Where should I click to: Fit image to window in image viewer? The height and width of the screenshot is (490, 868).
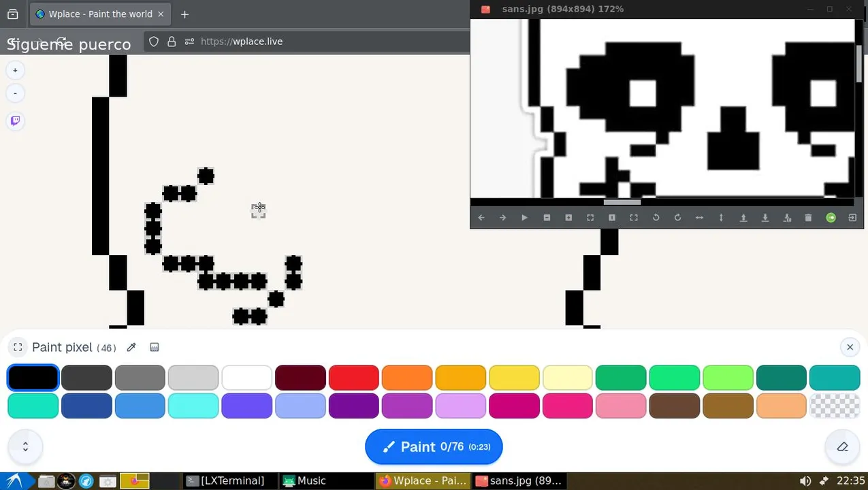pos(590,218)
